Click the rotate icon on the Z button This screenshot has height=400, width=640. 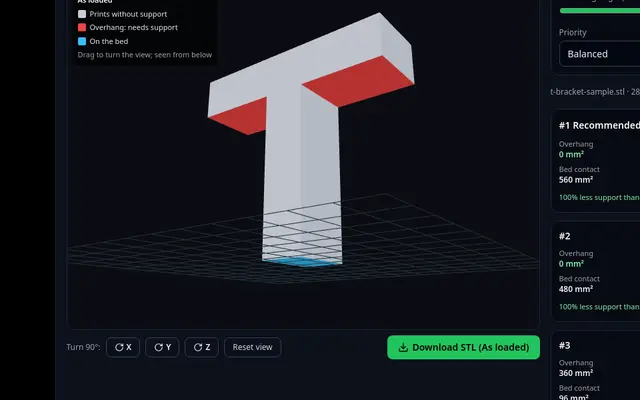click(198, 347)
